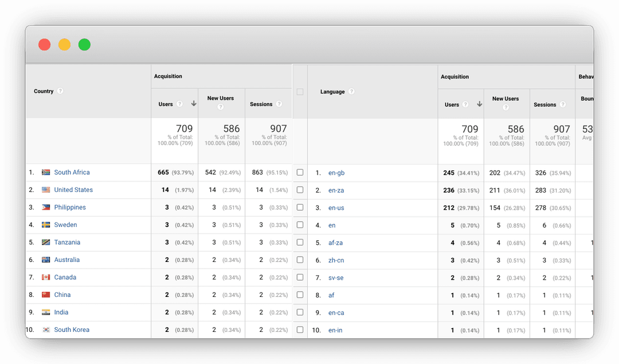Click the Philippines flag icon
Screen dimensions: 619x364
[46, 207]
